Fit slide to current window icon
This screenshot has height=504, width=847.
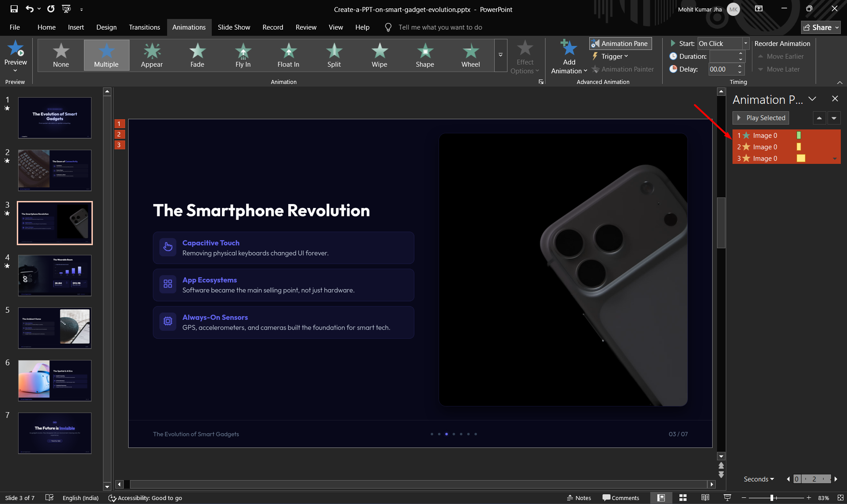[x=840, y=498]
